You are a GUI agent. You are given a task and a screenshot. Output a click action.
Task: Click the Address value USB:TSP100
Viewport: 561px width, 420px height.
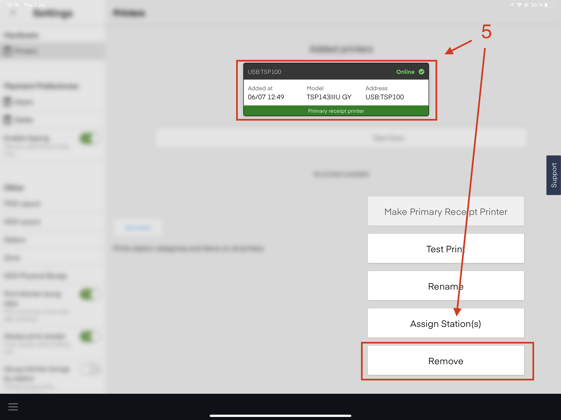pos(385,97)
